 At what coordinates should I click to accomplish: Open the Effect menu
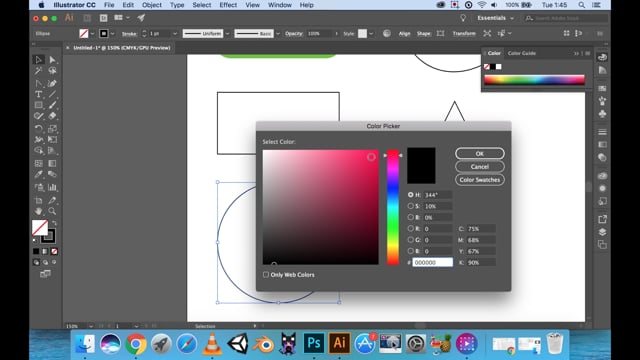click(x=228, y=5)
